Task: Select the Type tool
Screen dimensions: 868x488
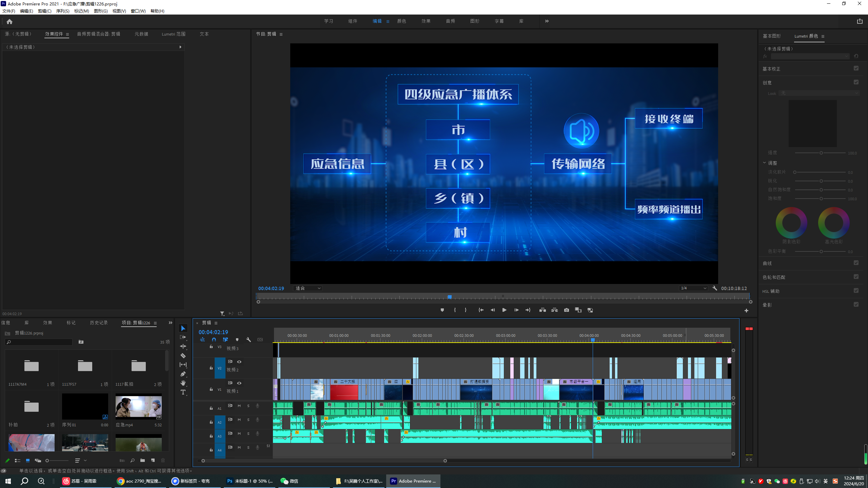Action: click(183, 392)
